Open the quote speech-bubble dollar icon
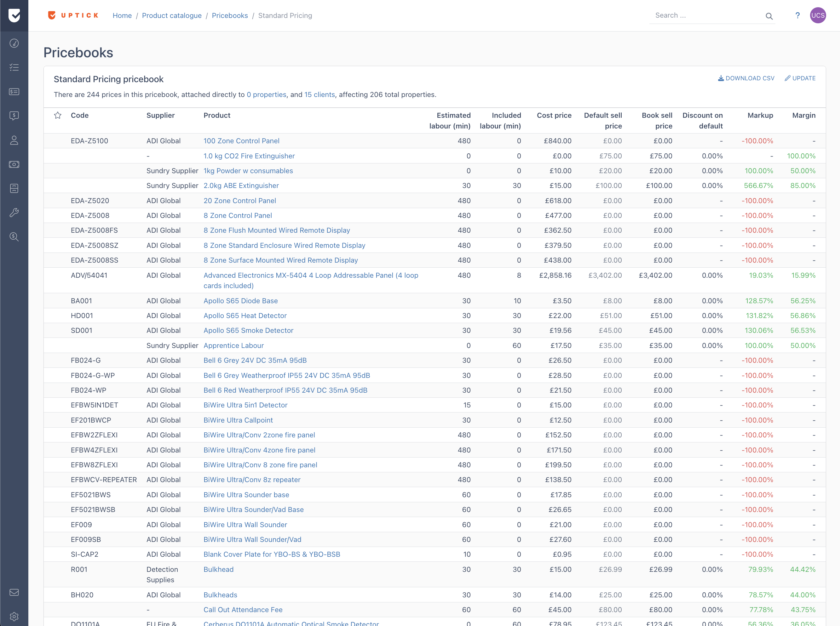Screen dimensions: 840x626 coord(14,116)
